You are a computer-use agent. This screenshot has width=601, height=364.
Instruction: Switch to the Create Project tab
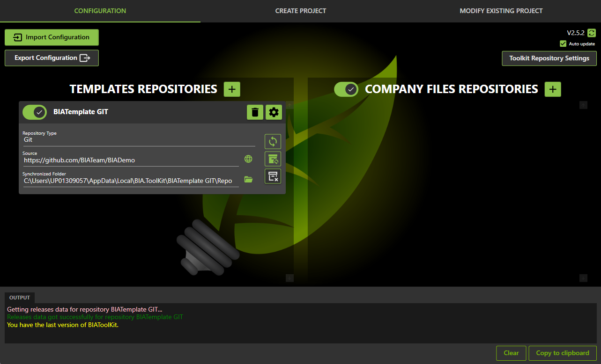click(x=300, y=11)
